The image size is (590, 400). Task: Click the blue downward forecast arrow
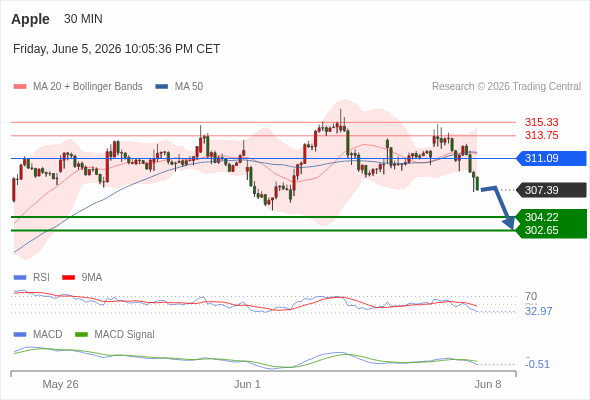[500, 207]
